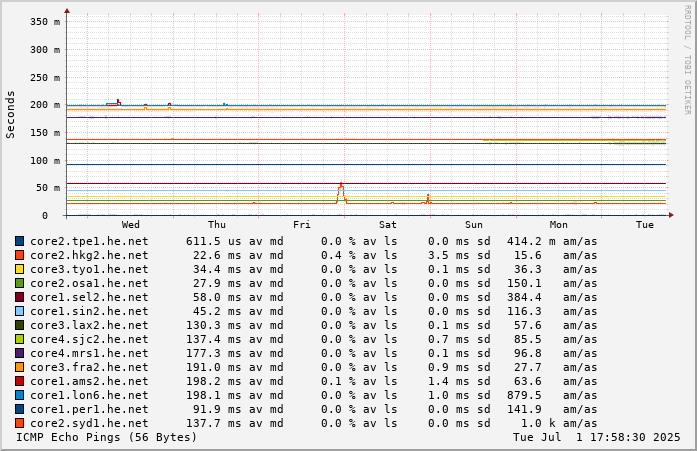Image resolution: width=697 pixels, height=451 pixels.
Task: Click the 1.0 k am/as value
Action: coord(538,423)
